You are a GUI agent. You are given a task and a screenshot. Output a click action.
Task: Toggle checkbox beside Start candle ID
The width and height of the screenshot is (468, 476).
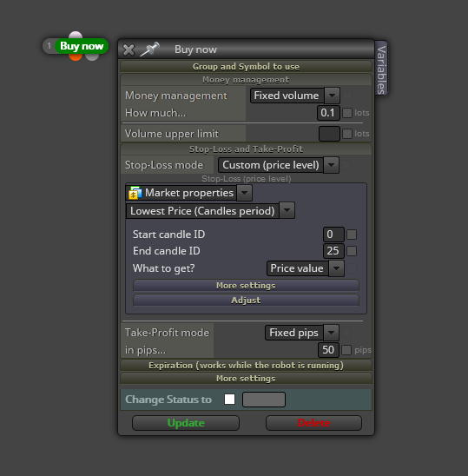pos(352,235)
